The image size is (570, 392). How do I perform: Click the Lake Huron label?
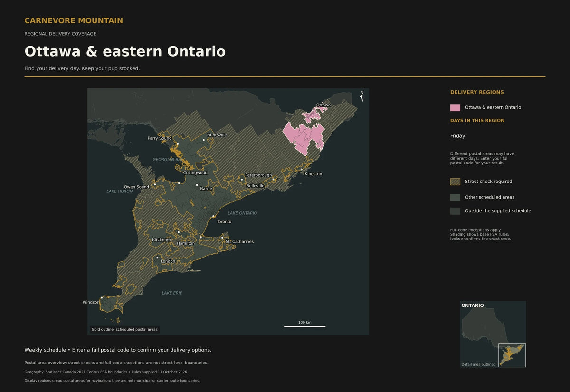tap(120, 191)
